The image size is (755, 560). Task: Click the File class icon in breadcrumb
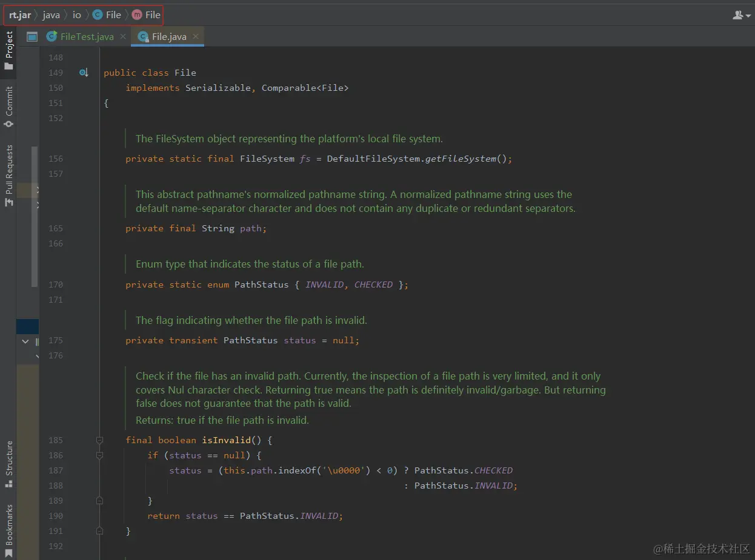98,15
